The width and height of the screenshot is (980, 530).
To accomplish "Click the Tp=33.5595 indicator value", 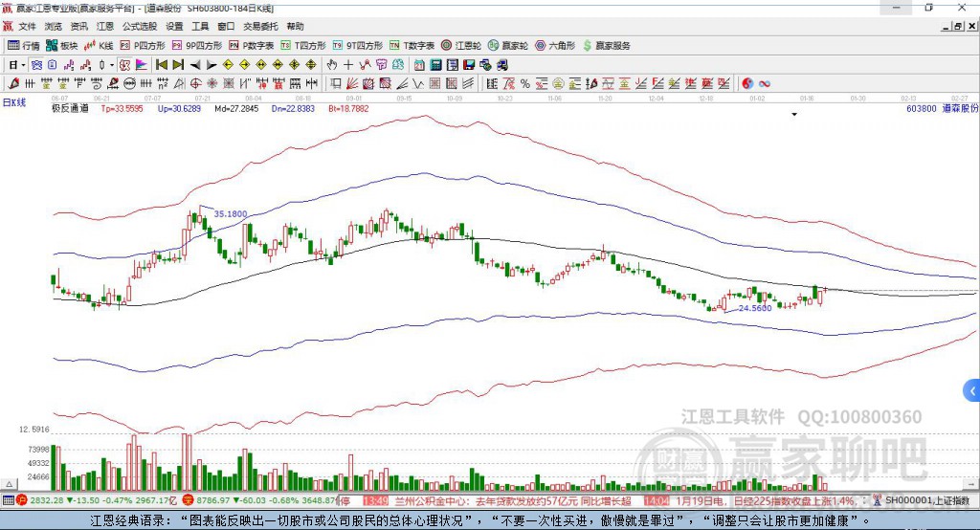I will (x=122, y=109).
